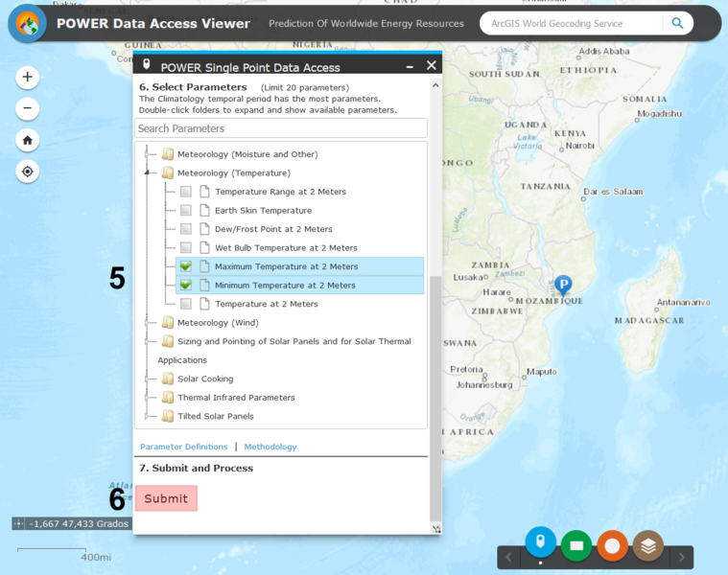Click the coordinate crosshair icon
Viewport: 728px width, 575px height.
tap(18, 524)
